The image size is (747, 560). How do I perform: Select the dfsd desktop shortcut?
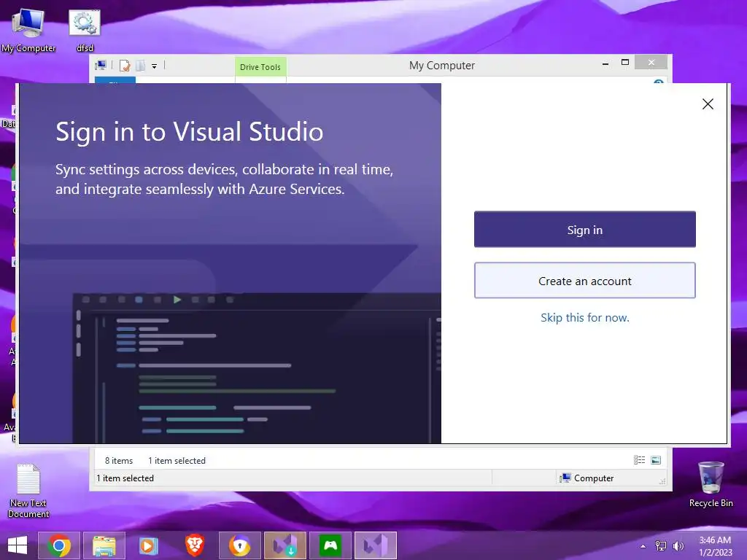click(x=85, y=30)
